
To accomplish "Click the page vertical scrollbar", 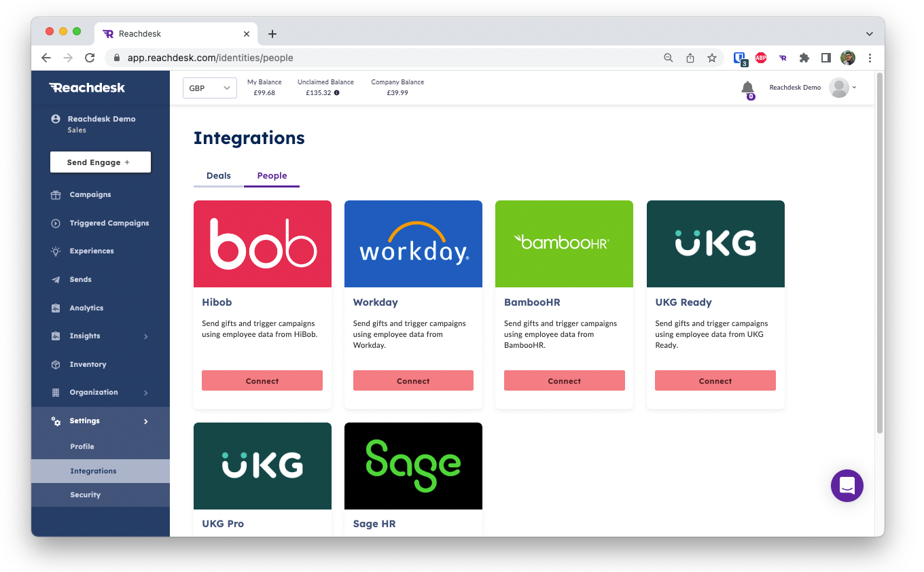I will point(880,253).
